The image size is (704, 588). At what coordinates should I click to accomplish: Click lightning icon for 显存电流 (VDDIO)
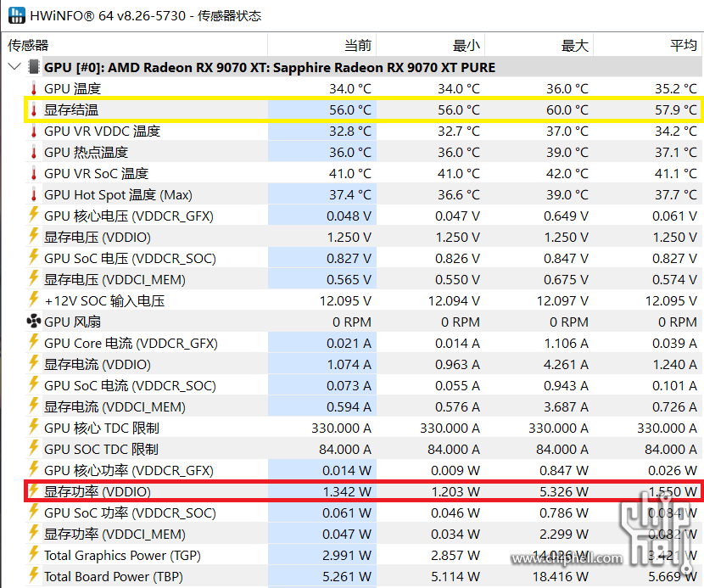33,363
